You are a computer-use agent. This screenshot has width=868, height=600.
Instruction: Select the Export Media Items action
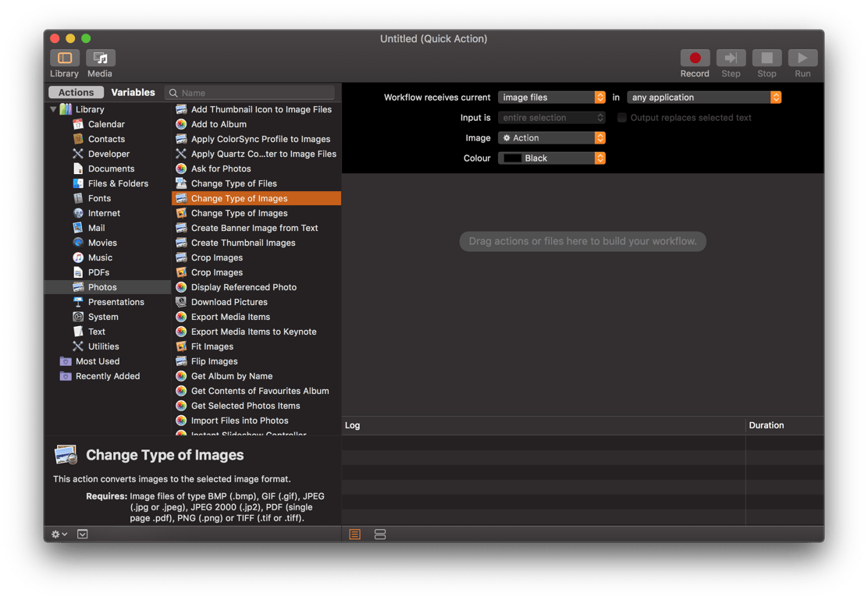coord(256,317)
